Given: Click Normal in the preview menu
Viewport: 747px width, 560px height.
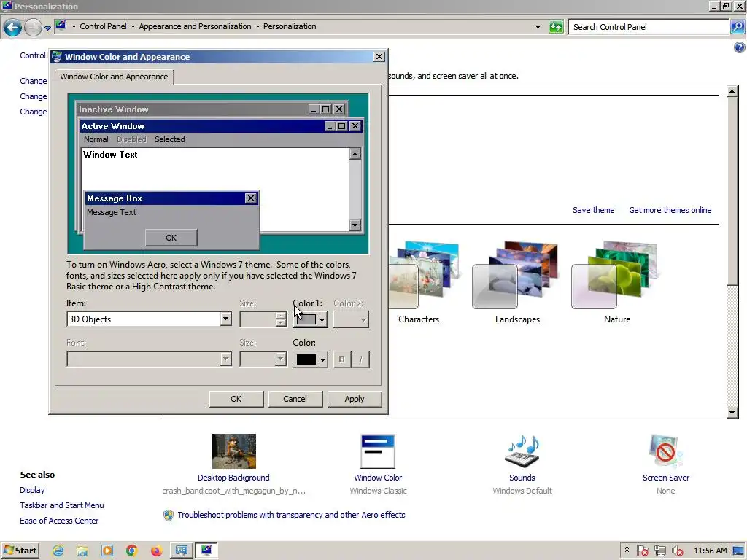Looking at the screenshot, I should coord(96,139).
